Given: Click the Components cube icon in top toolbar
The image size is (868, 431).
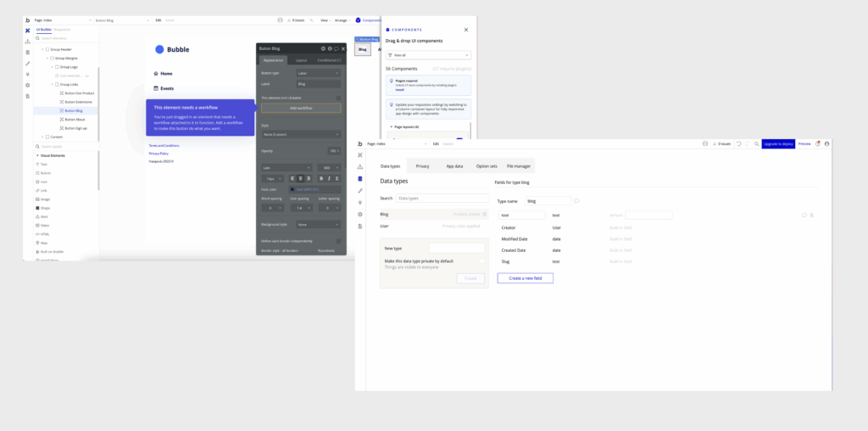Looking at the screenshot, I should (359, 20).
